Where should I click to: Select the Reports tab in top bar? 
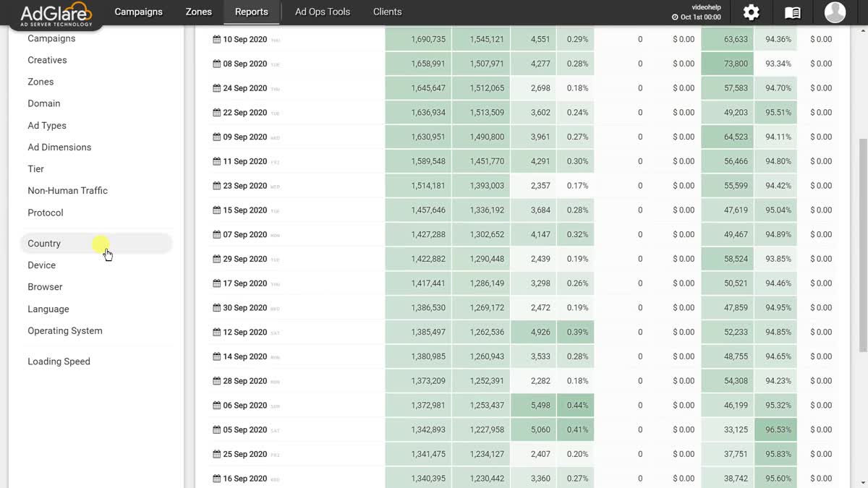pyautogui.click(x=252, y=12)
